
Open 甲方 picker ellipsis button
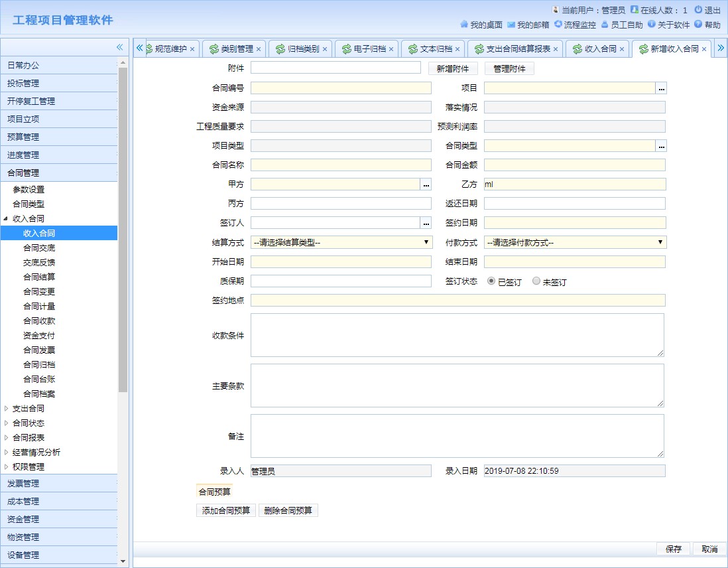pos(426,184)
